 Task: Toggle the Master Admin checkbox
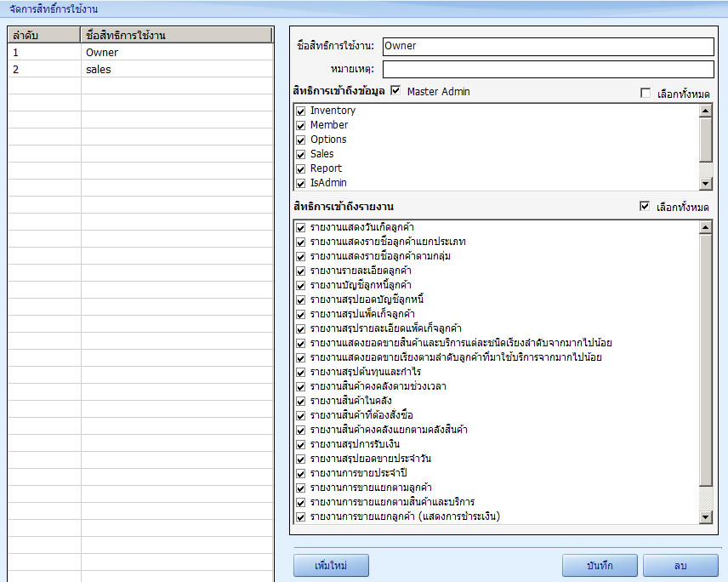[x=395, y=91]
